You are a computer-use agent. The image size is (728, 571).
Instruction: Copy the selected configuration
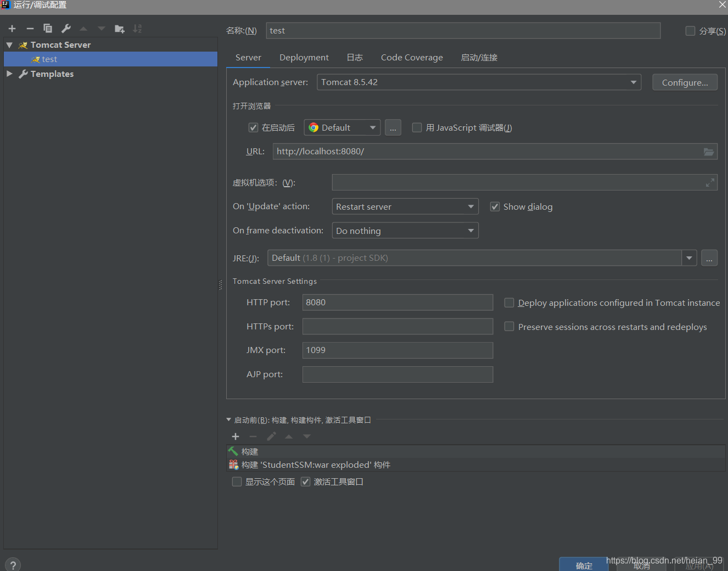pyautogui.click(x=48, y=29)
